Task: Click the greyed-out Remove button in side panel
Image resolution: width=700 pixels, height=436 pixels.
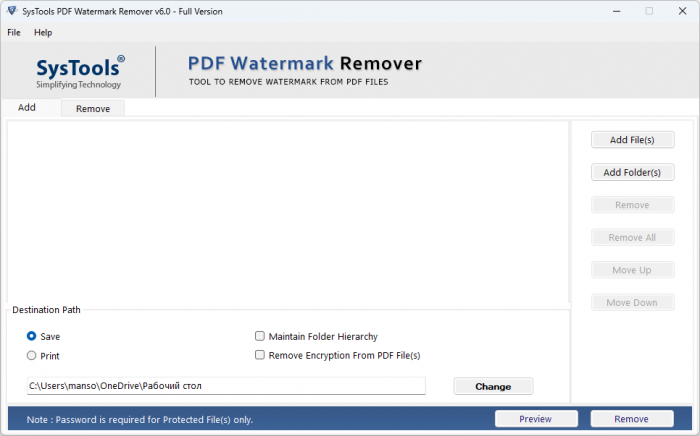Action: coord(632,205)
